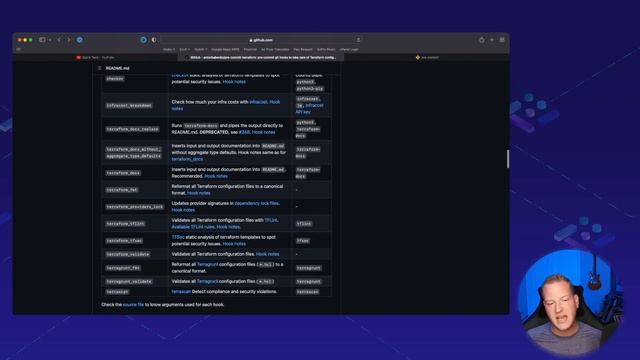
Task: Click the page vertical scrollbar thumb
Action: tap(508, 159)
